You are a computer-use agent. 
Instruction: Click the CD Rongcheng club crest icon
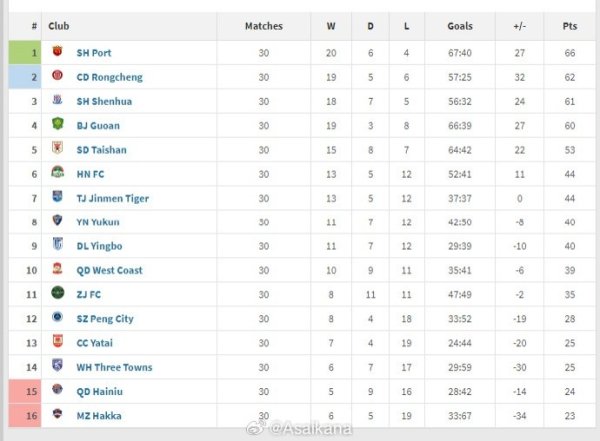tap(57, 76)
